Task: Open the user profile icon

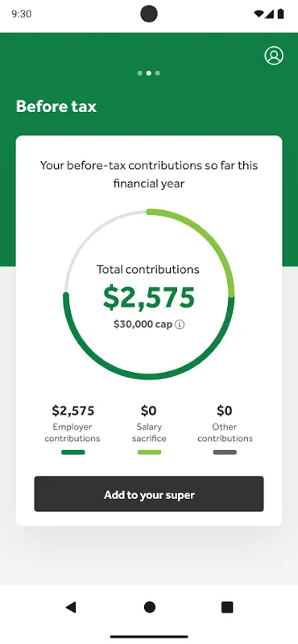Action: [274, 56]
